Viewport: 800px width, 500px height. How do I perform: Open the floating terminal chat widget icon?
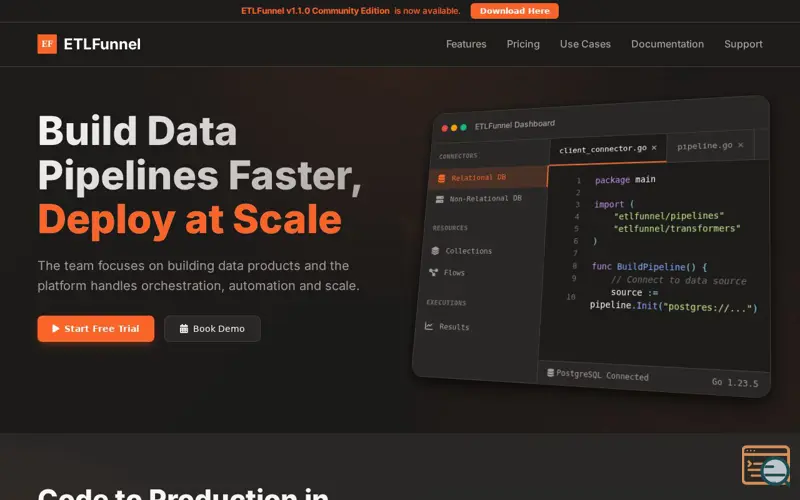pyautogui.click(x=766, y=465)
